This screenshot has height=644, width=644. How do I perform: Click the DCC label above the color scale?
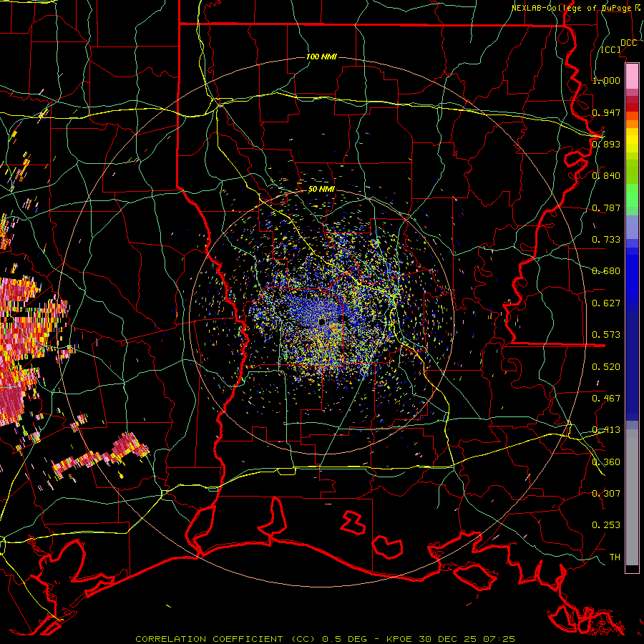[x=628, y=43]
